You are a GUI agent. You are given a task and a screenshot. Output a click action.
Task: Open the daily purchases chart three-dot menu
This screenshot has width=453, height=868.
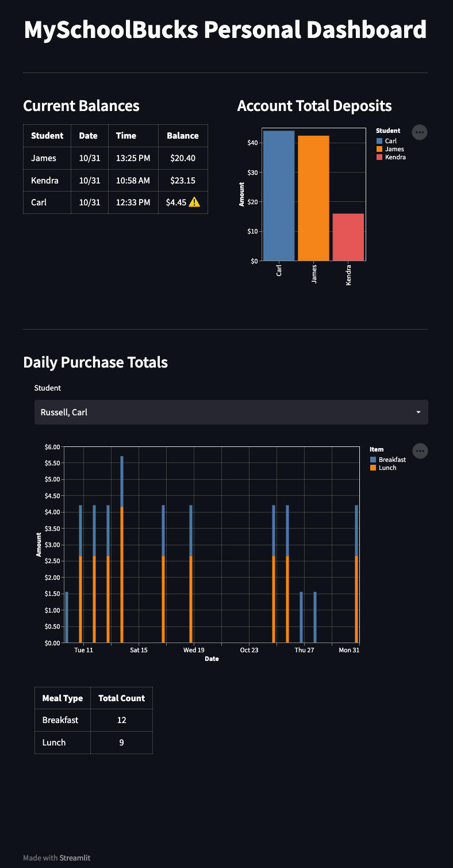coord(420,451)
